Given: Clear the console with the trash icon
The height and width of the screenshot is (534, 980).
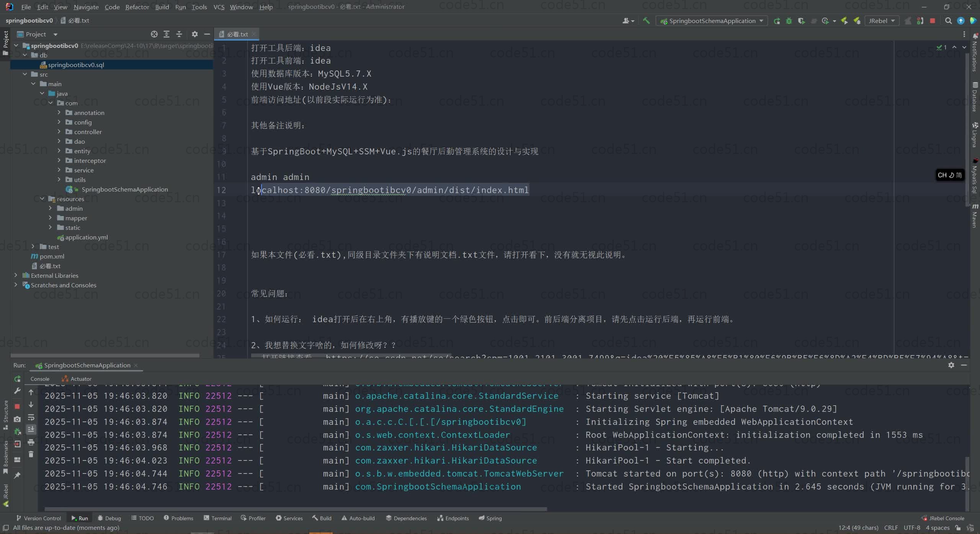Looking at the screenshot, I should point(31,454).
